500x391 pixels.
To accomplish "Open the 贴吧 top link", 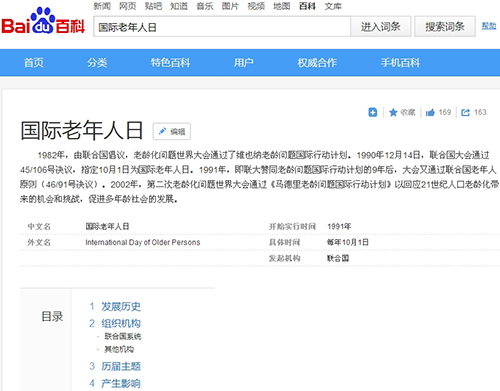I will [x=153, y=6].
